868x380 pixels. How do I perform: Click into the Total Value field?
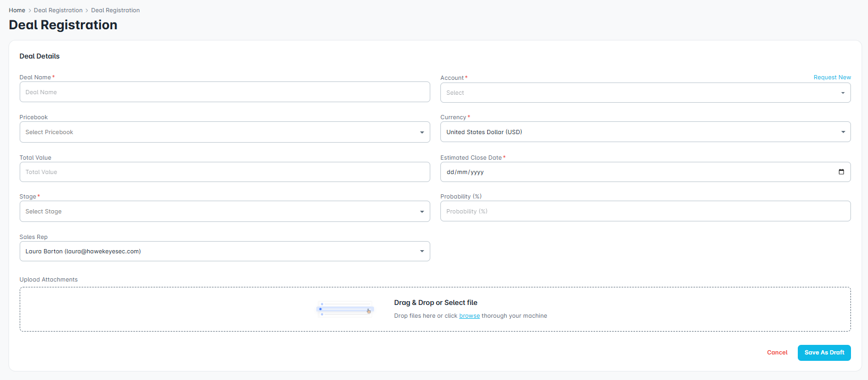[224, 172]
